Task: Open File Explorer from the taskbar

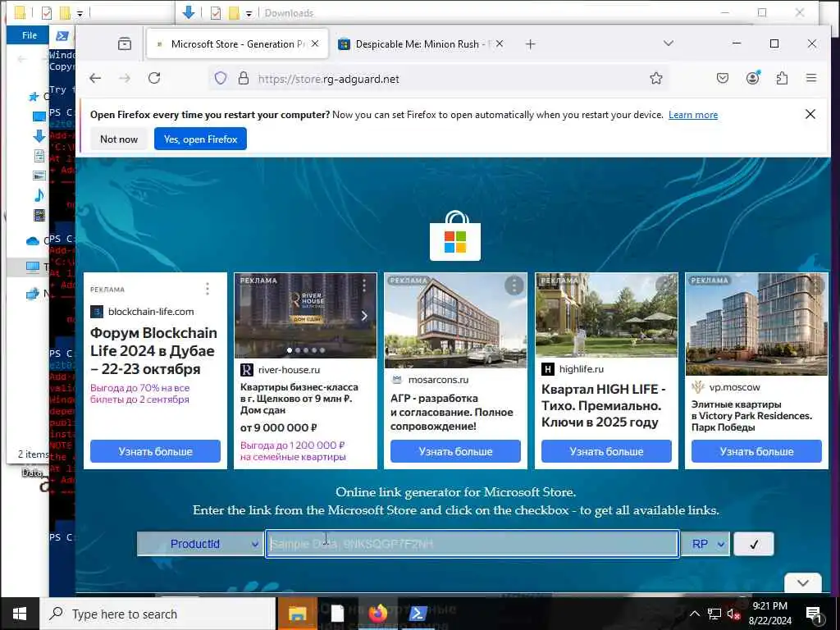Action: point(297,614)
